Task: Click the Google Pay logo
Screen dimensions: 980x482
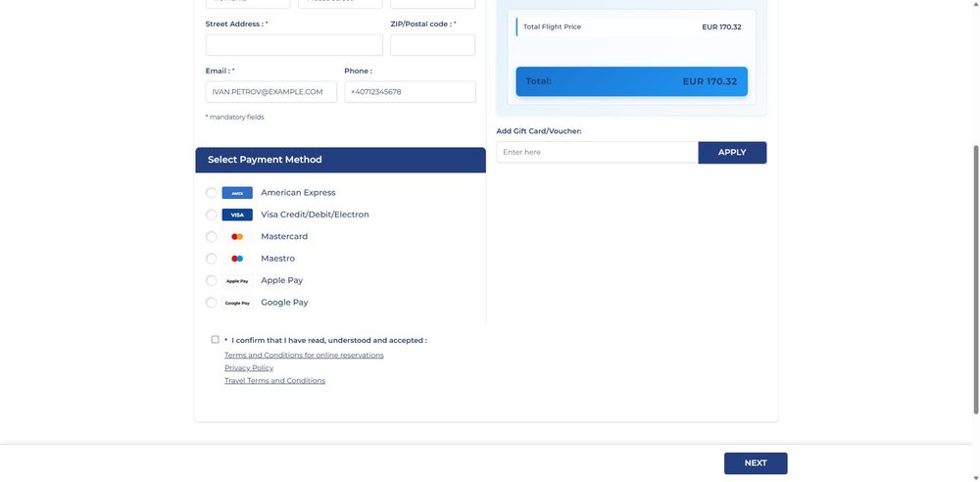Action: 237,303
